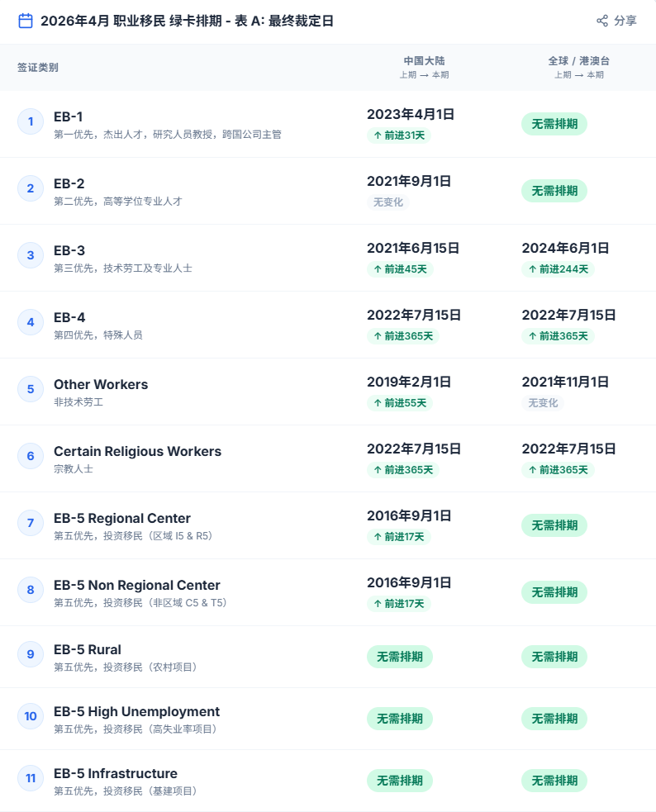Click the number 9 badge for EB-5 Rural
Screen dimensions: 656x812
click(31, 655)
